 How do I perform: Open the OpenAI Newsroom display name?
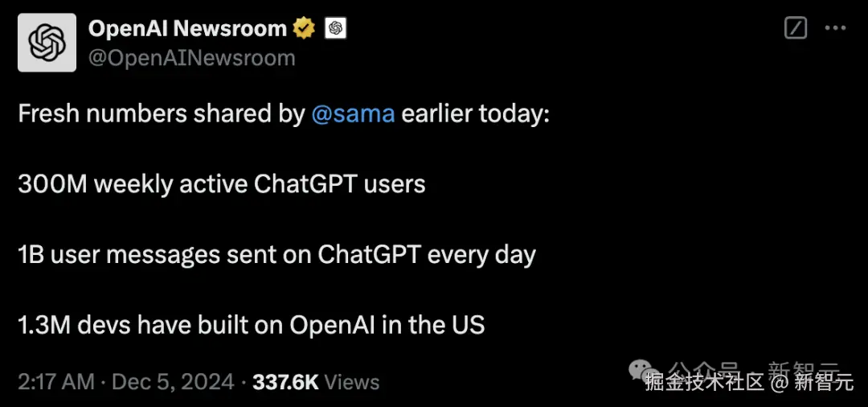tap(186, 29)
